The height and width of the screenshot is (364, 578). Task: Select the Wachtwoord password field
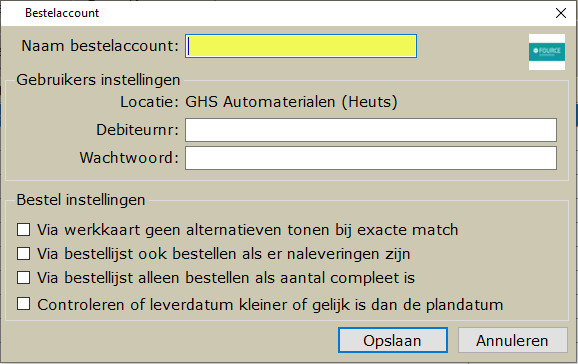coord(371,158)
